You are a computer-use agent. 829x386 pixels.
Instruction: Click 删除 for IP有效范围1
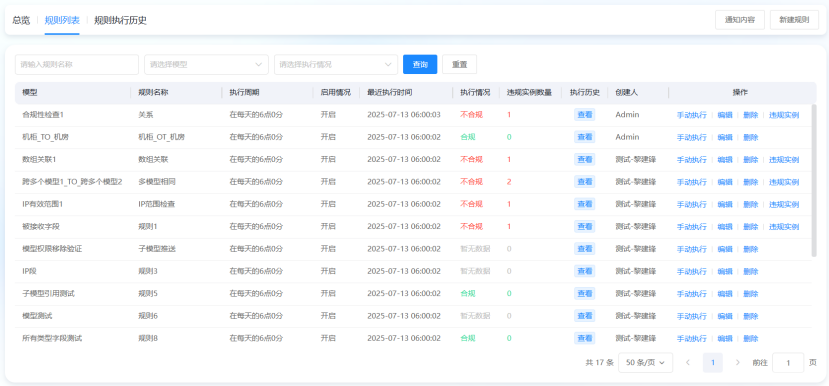pos(751,205)
